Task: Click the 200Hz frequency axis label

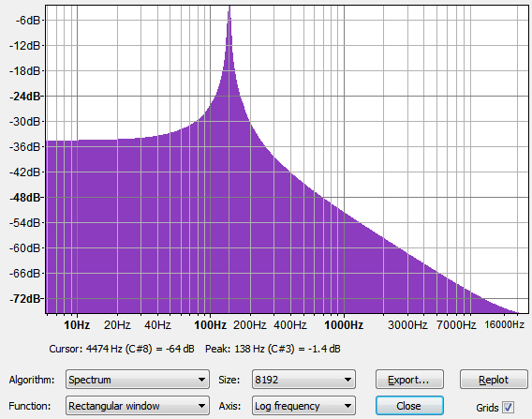Action: 250,325
